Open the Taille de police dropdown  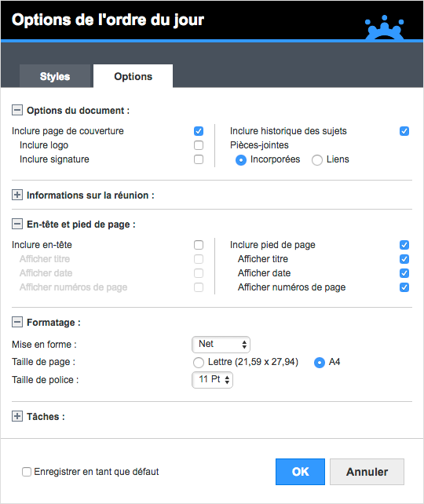pyautogui.click(x=212, y=380)
